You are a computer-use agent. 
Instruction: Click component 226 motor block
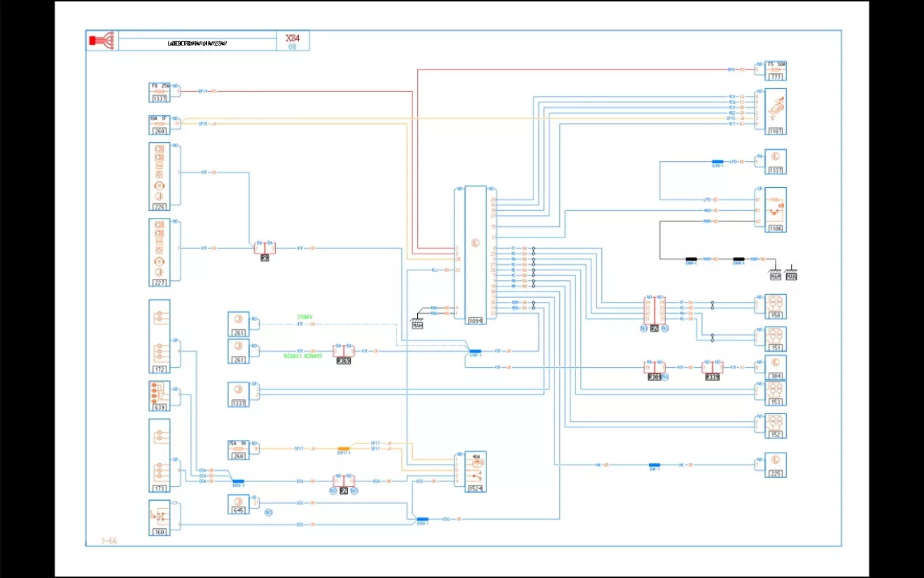[x=160, y=177]
